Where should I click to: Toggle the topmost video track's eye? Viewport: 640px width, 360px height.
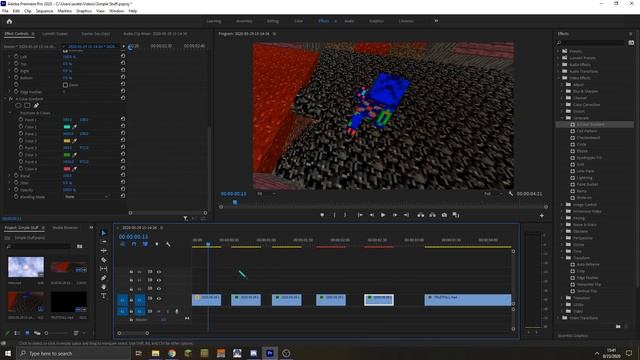click(x=159, y=271)
